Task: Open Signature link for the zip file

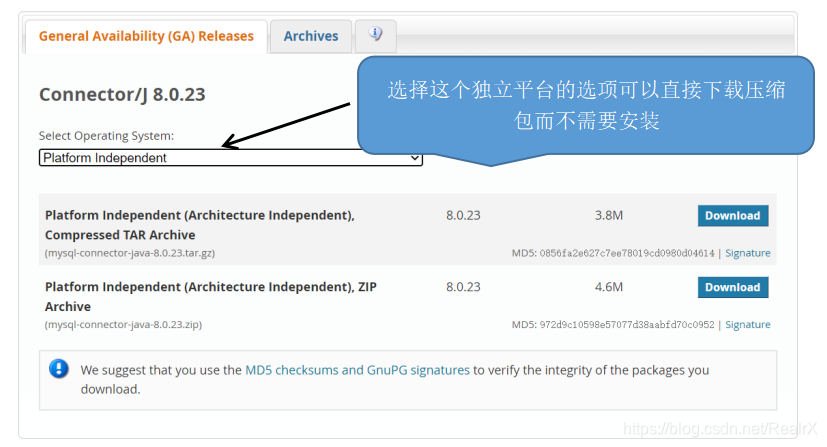Action: (747, 325)
